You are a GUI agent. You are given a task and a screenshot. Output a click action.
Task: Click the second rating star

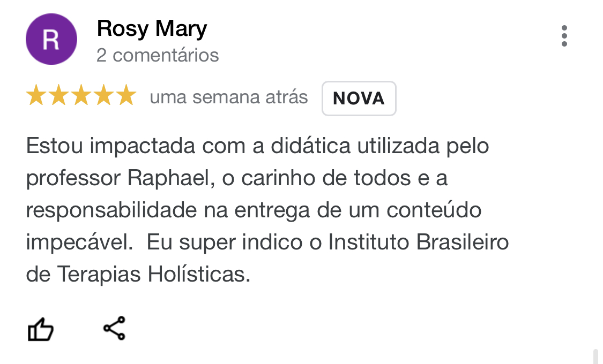(x=59, y=96)
